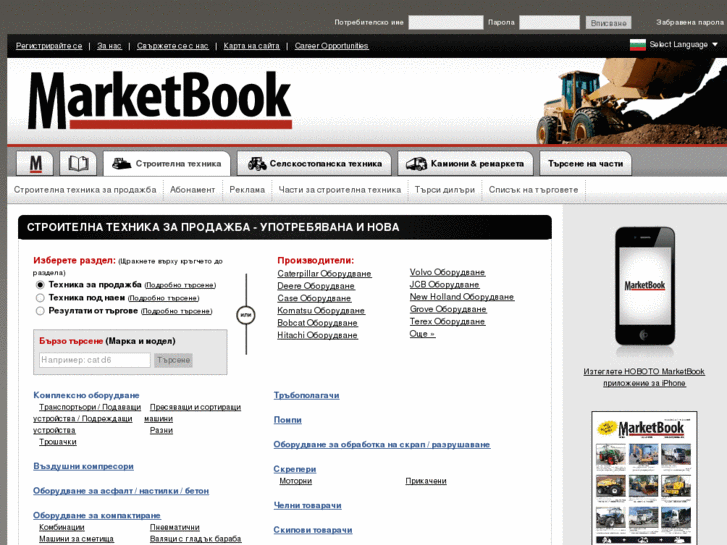Open the Select Language dropdown
This screenshot has width=727, height=545.
[683, 45]
